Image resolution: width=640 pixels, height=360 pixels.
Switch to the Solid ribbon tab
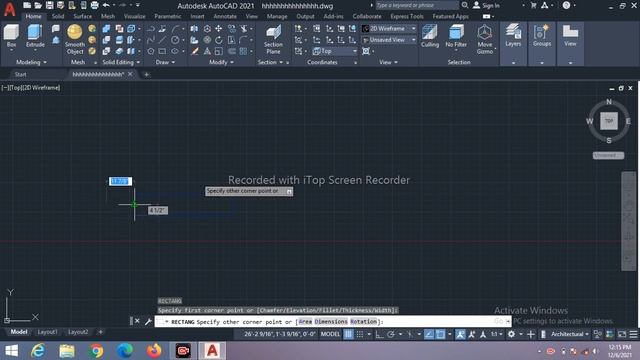58,16
